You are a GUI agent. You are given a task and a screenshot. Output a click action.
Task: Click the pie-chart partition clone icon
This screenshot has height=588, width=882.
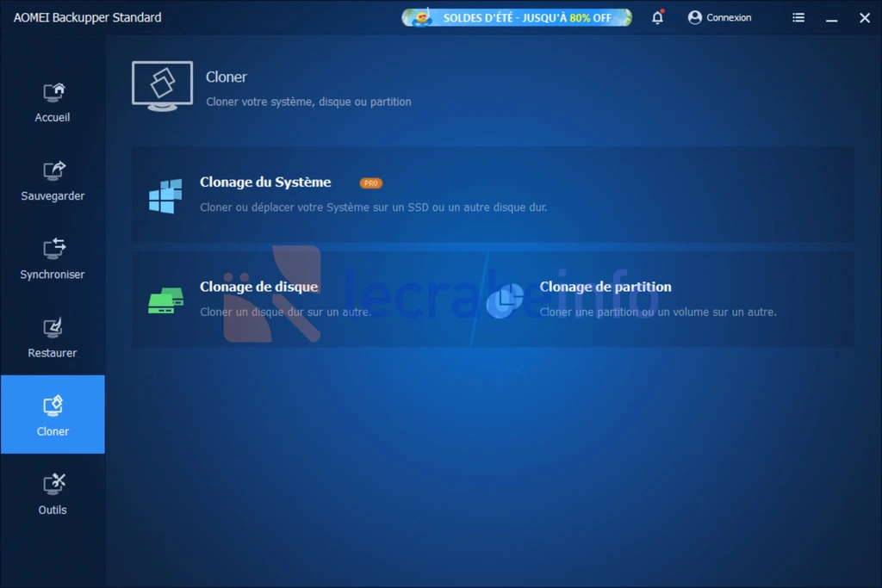[x=505, y=300]
